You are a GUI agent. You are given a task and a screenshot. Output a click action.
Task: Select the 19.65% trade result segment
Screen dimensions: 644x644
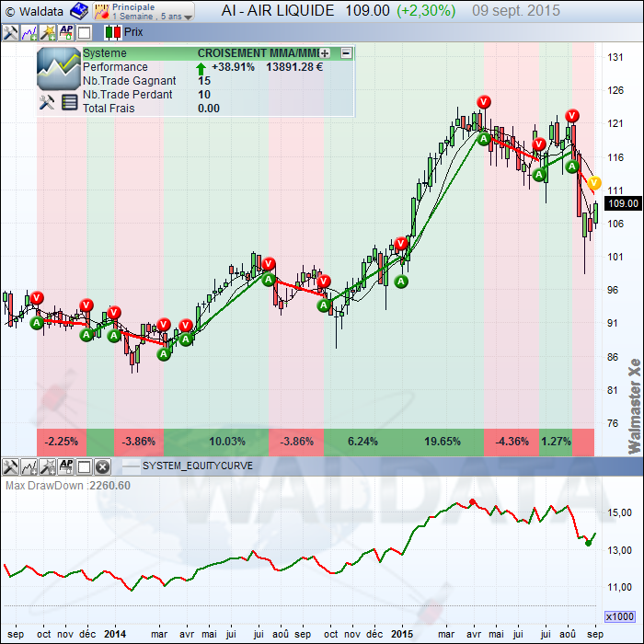click(443, 442)
